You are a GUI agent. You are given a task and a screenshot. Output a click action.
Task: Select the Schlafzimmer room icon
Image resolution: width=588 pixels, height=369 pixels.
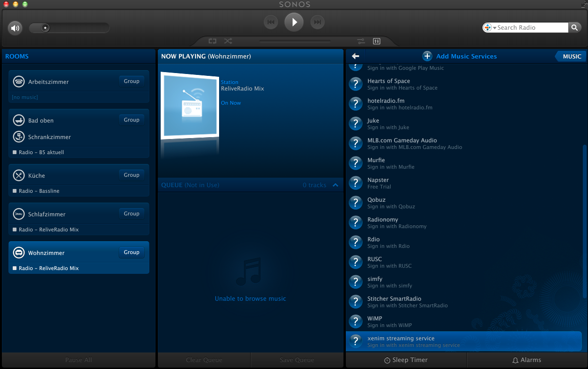(x=19, y=214)
